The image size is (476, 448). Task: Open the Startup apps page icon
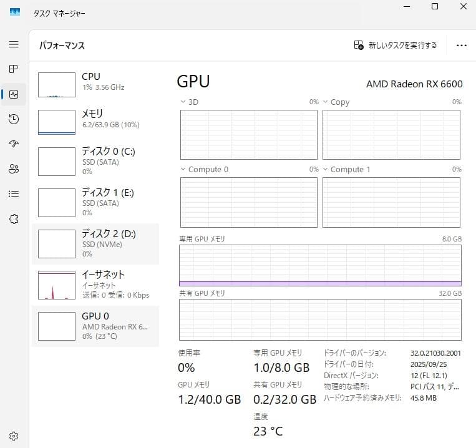pos(14,144)
